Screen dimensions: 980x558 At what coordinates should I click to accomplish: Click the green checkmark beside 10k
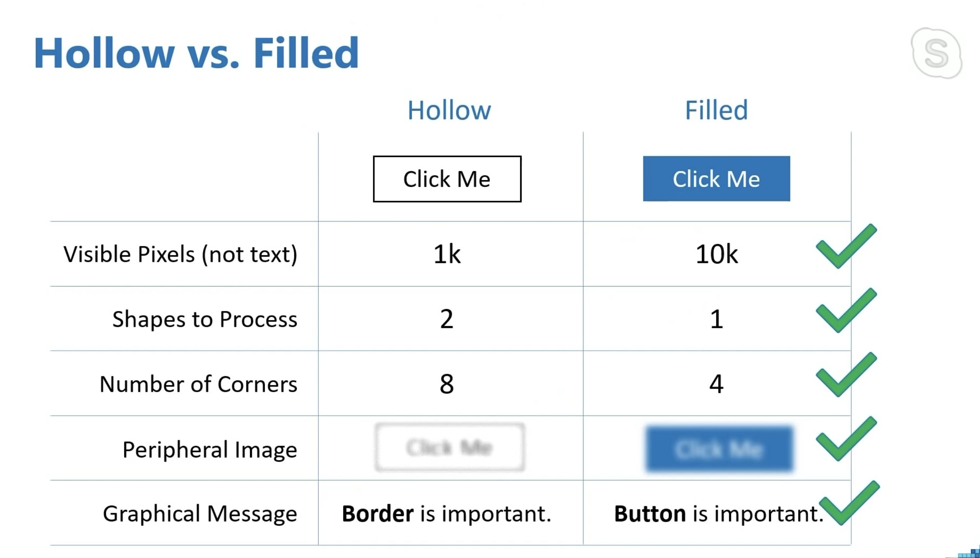(845, 247)
